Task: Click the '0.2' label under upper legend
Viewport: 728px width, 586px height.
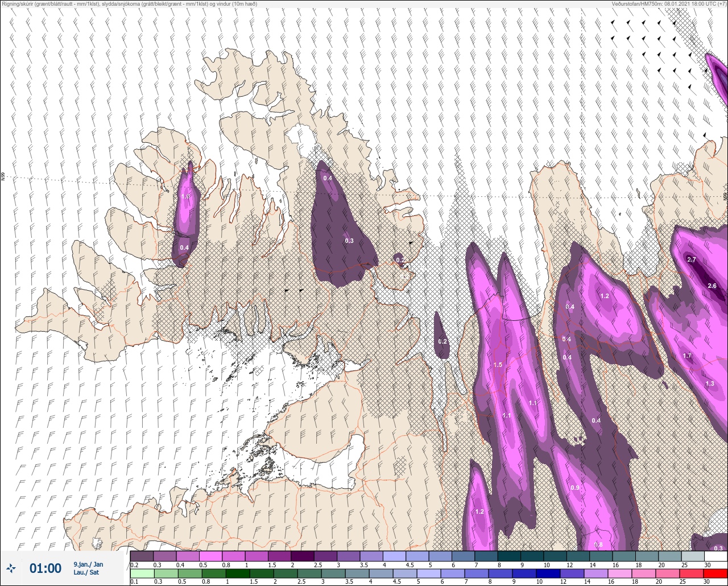Action: [x=134, y=565]
